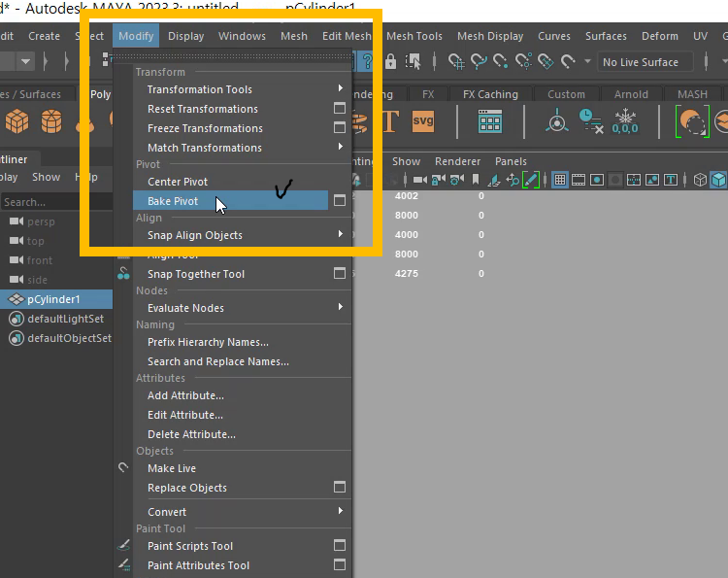Open the viewport Panels menu
The height and width of the screenshot is (578, 728).
pyautogui.click(x=511, y=161)
